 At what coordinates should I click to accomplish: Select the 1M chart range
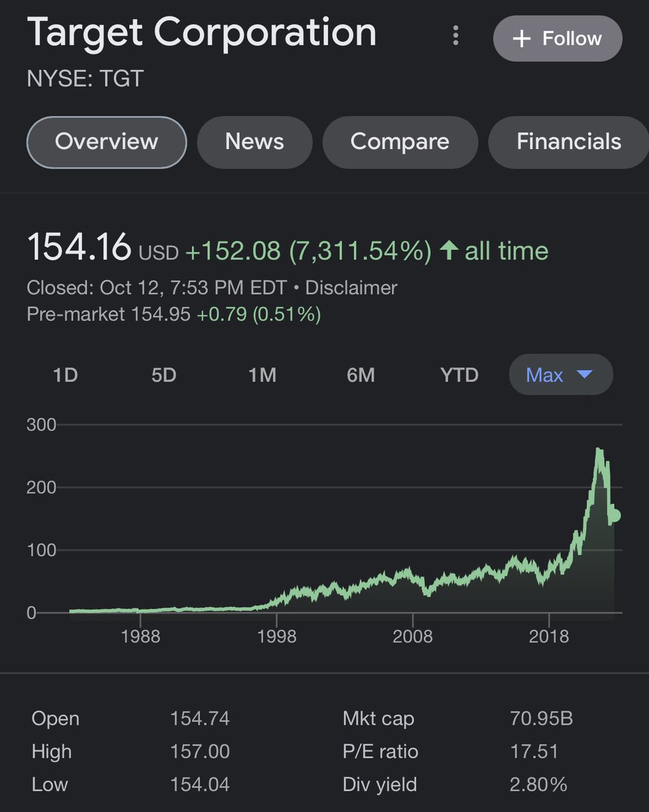(x=262, y=375)
